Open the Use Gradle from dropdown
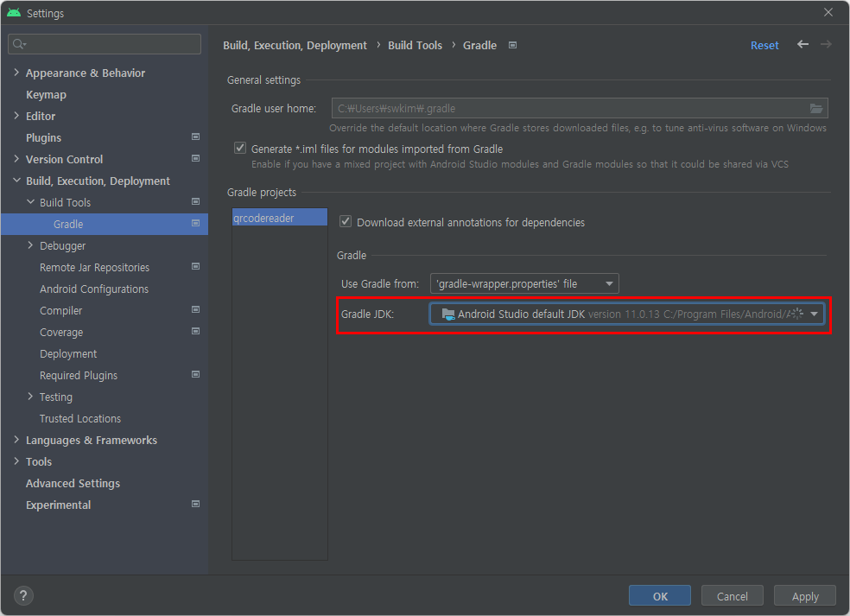Screen dimensions: 850x616 tap(524, 283)
